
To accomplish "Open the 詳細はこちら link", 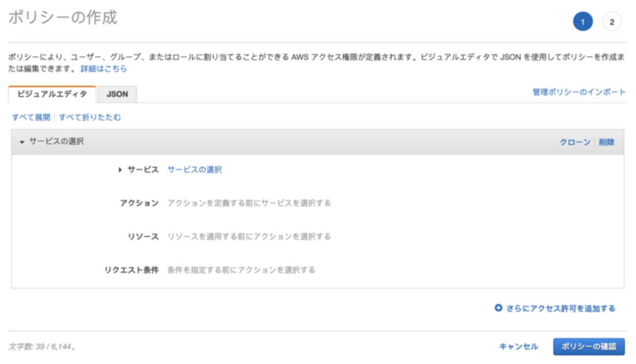I will pos(104,69).
